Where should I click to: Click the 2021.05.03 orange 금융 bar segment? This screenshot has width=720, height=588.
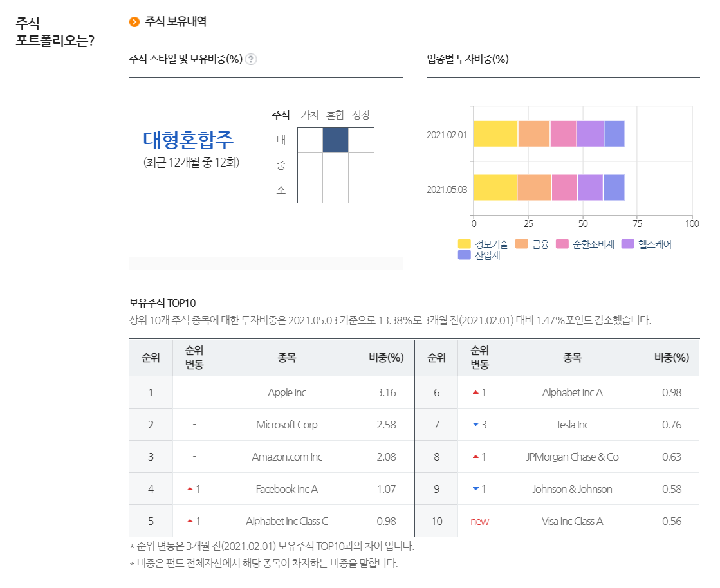(x=534, y=188)
